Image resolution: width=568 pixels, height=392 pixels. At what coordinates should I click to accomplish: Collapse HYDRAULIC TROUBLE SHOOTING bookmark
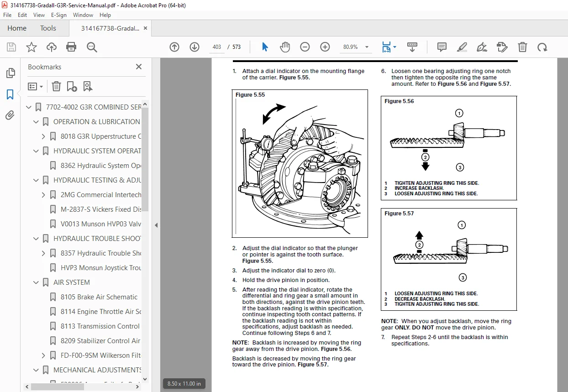pos(37,239)
